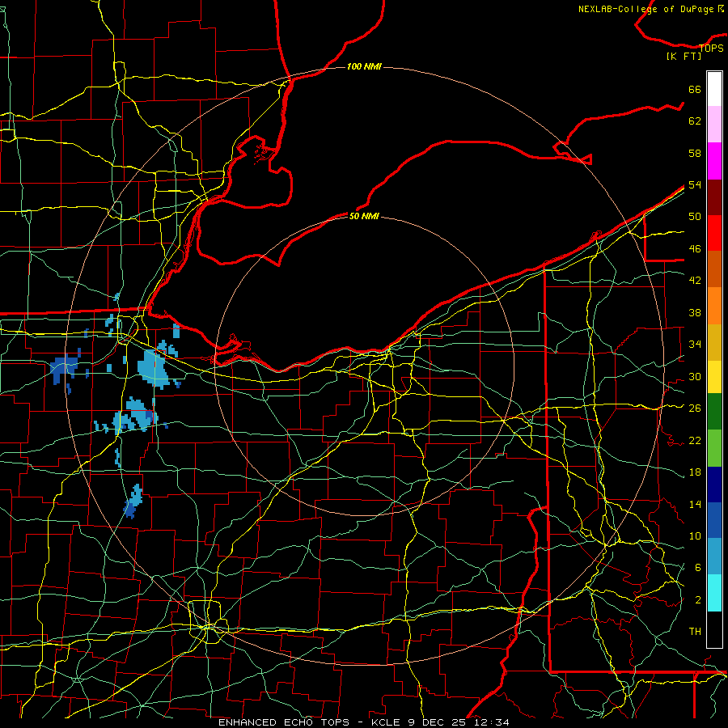The width and height of the screenshot is (728, 728).
Task: Click the '26' legend value
Action: tap(695, 408)
